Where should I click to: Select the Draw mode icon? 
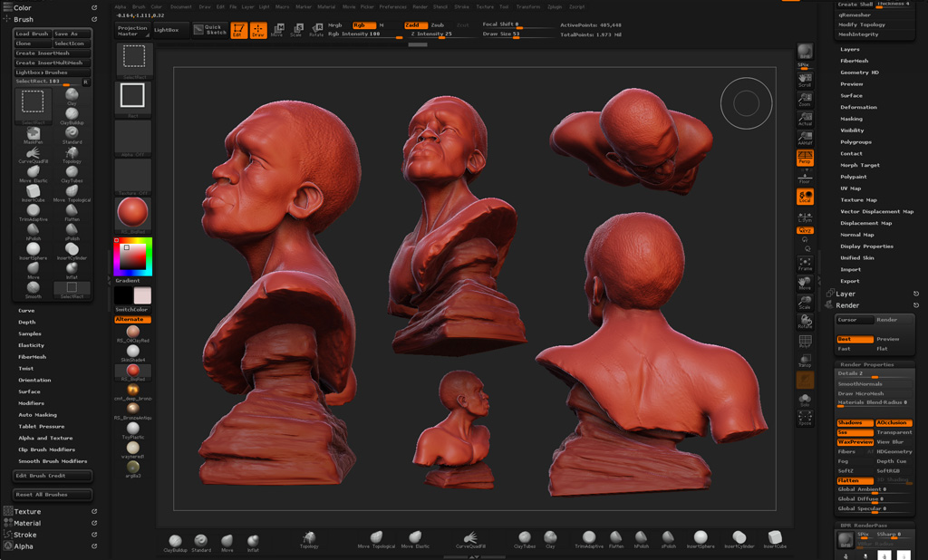click(x=258, y=31)
